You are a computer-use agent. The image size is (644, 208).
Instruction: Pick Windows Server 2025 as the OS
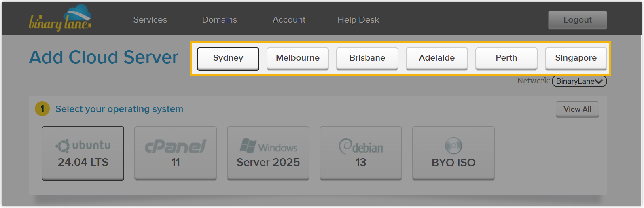pyautogui.click(x=268, y=153)
